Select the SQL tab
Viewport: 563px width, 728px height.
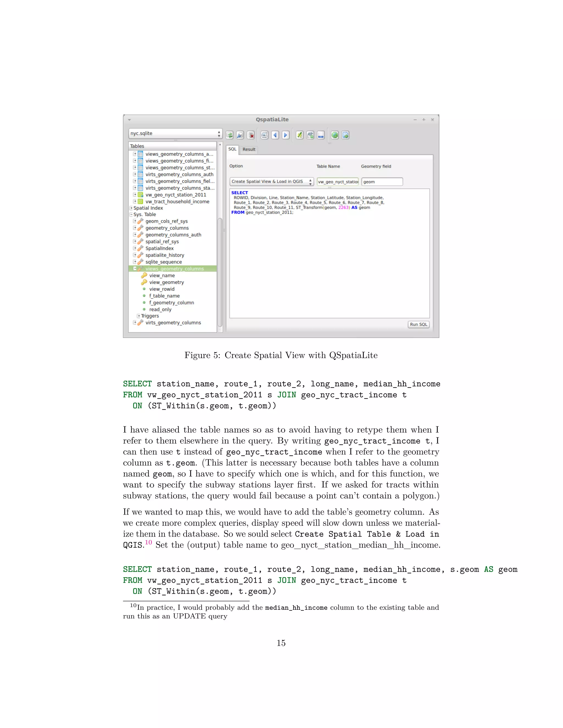(232, 149)
